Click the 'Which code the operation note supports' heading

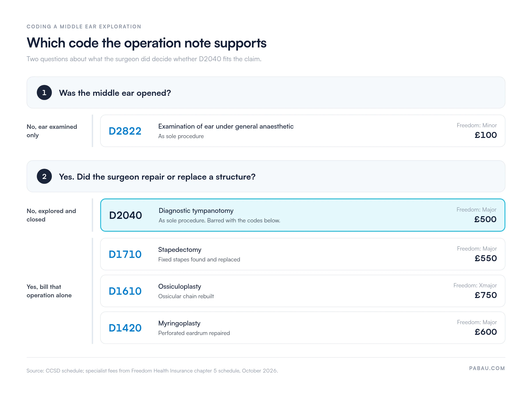tap(147, 43)
